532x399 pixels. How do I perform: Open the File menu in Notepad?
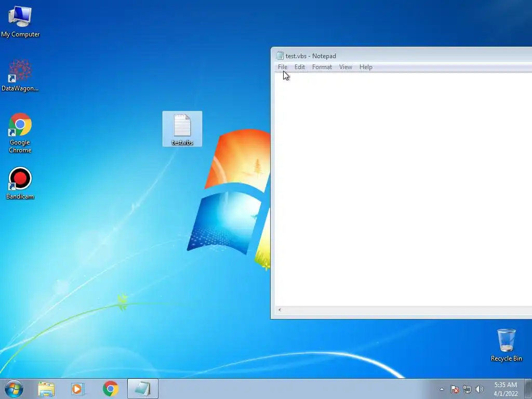[283, 67]
